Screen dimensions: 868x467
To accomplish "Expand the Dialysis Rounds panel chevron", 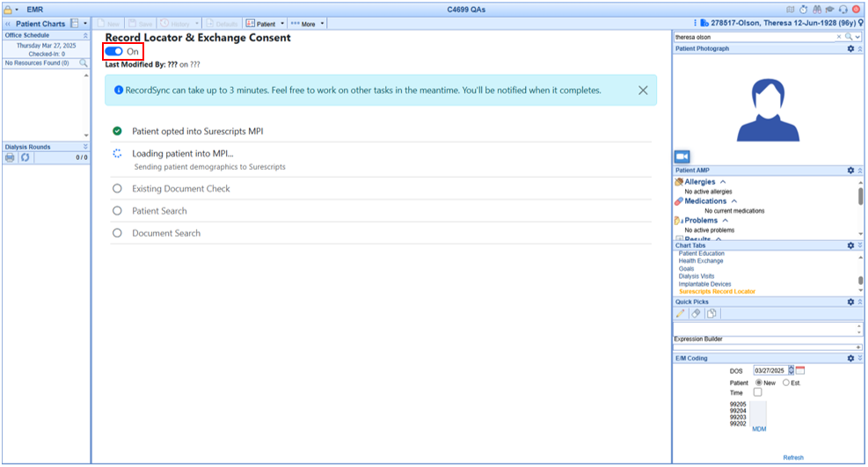I will (x=85, y=147).
